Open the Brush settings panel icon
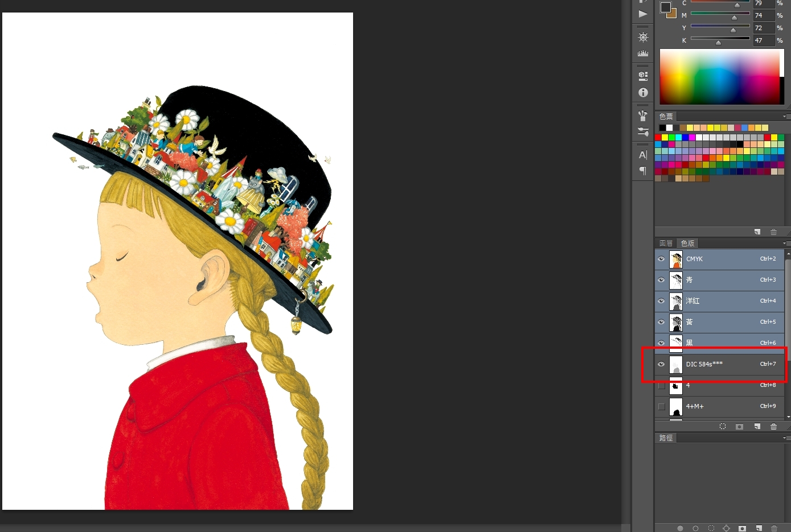The height and width of the screenshot is (532, 791). (643, 131)
